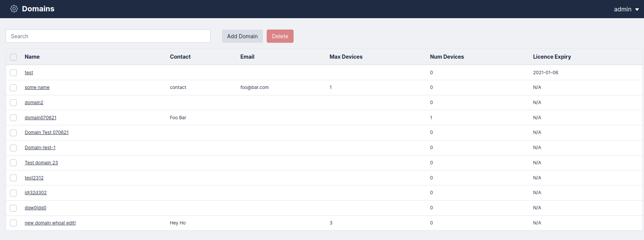Click the domain2 link
The width and height of the screenshot is (644, 240).
coord(34,103)
